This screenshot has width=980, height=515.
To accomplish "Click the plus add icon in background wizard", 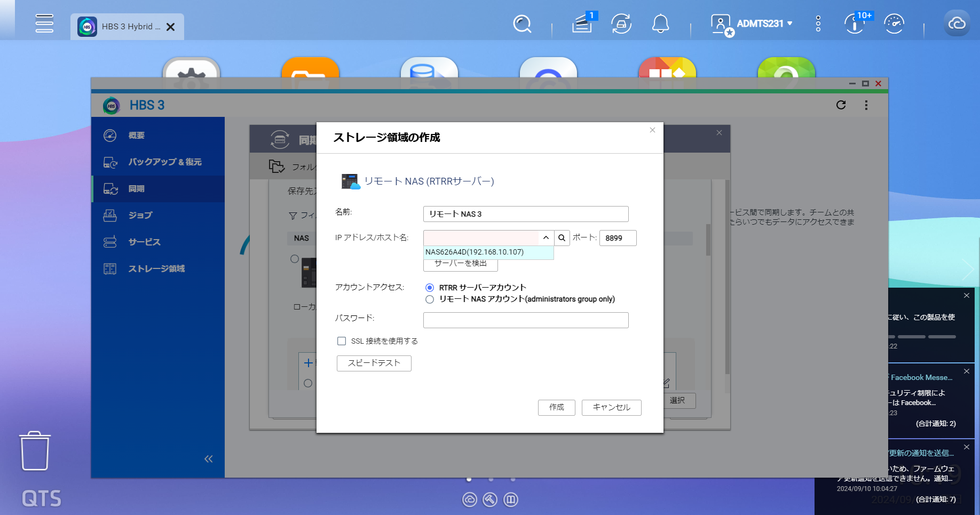I will pyautogui.click(x=308, y=363).
